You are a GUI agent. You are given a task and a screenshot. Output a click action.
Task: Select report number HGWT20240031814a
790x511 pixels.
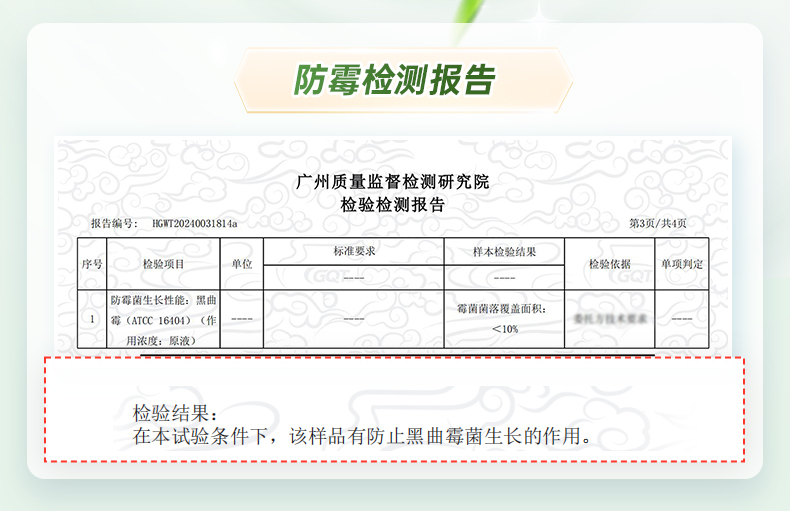195,223
